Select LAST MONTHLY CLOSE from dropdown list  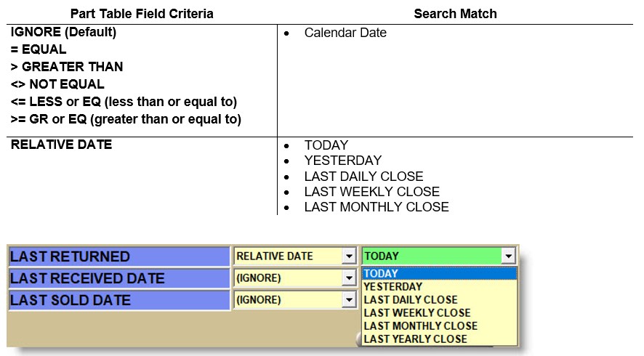420,325
